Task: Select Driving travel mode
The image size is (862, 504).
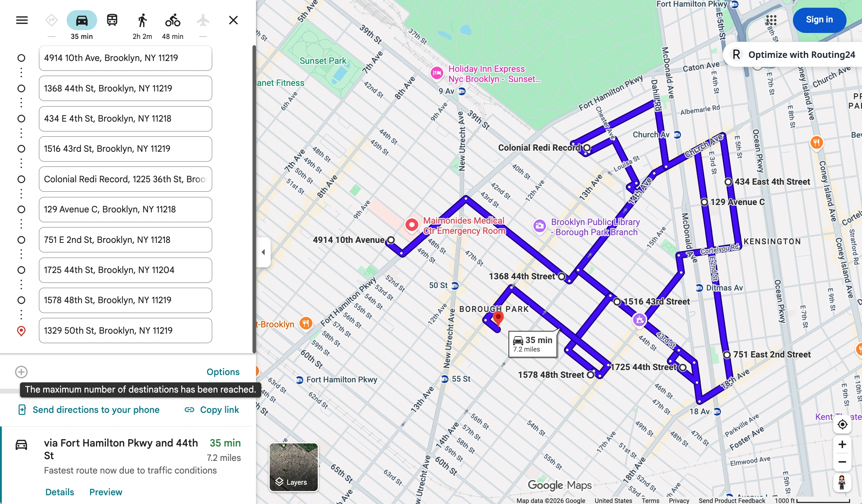Action: coord(82,20)
